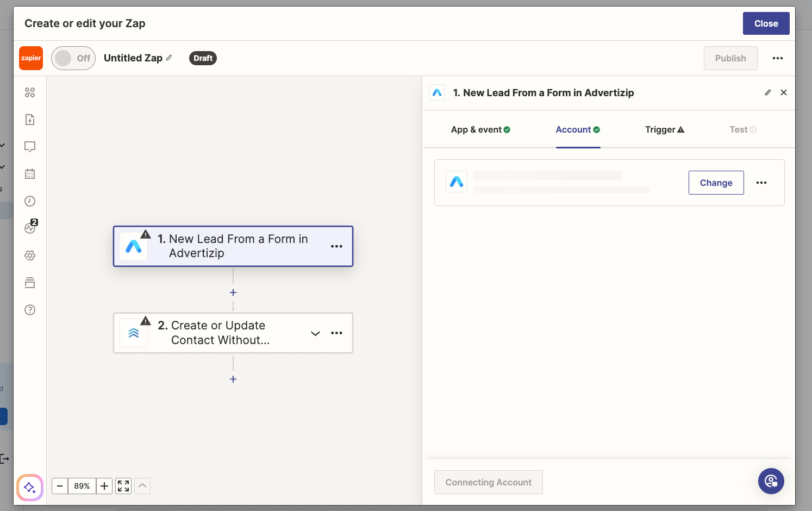This screenshot has width=812, height=511.
Task: Open the help question mark icon
Action: click(x=30, y=310)
